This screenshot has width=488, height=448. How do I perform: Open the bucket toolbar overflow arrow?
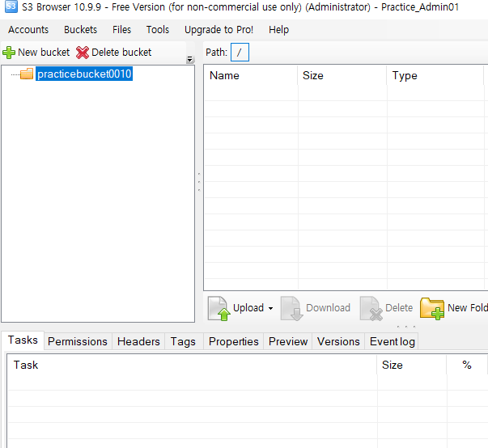coord(190,59)
